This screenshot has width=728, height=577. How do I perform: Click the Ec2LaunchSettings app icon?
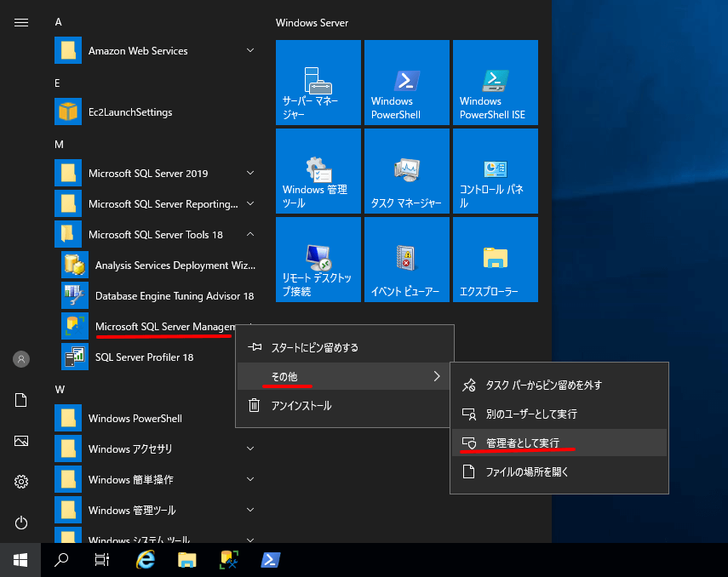pos(68,111)
